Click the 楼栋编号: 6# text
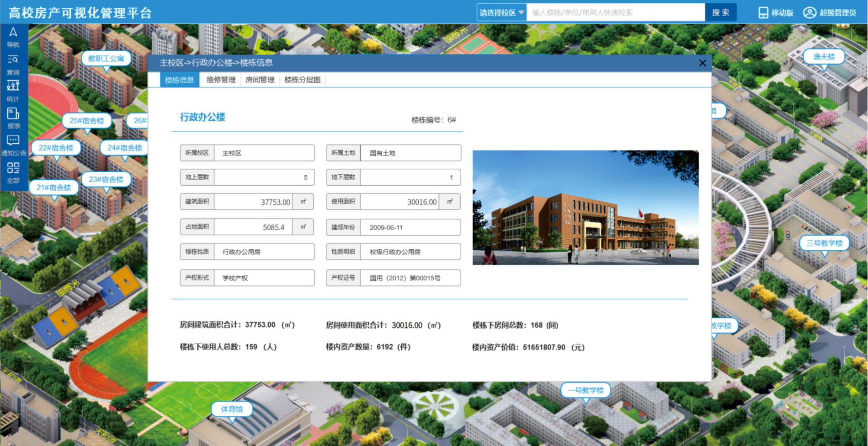 coord(434,120)
